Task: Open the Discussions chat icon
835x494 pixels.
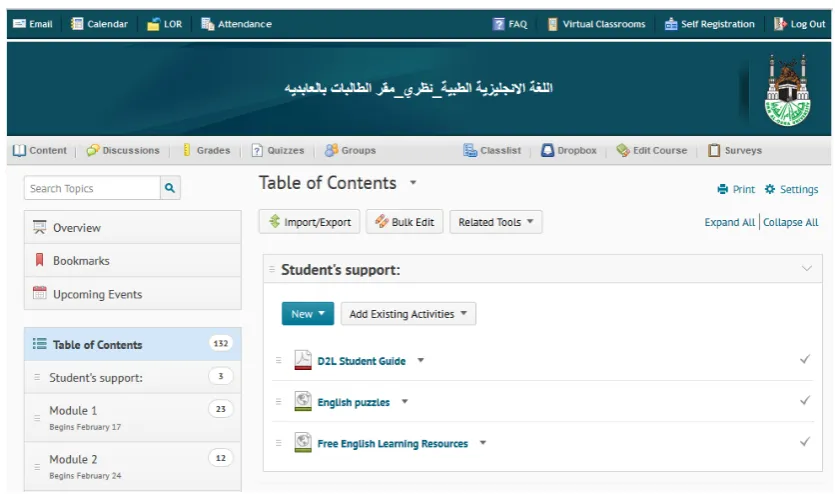Action: point(93,151)
